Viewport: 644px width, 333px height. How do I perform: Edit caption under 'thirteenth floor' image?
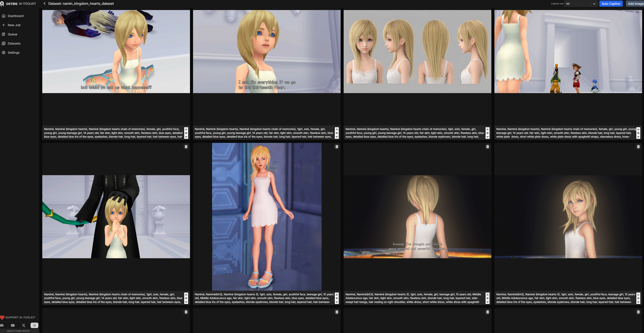(x=264, y=133)
